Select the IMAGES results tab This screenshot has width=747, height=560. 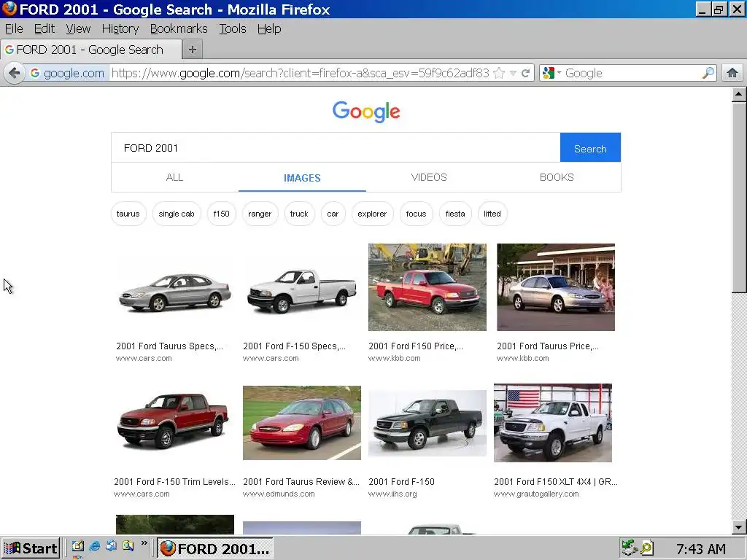(x=302, y=178)
